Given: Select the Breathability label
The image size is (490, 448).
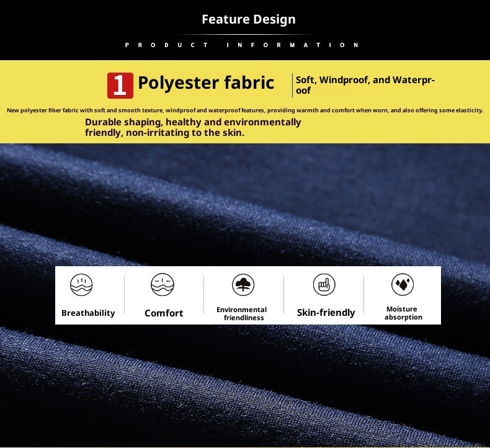Looking at the screenshot, I should [x=88, y=313].
